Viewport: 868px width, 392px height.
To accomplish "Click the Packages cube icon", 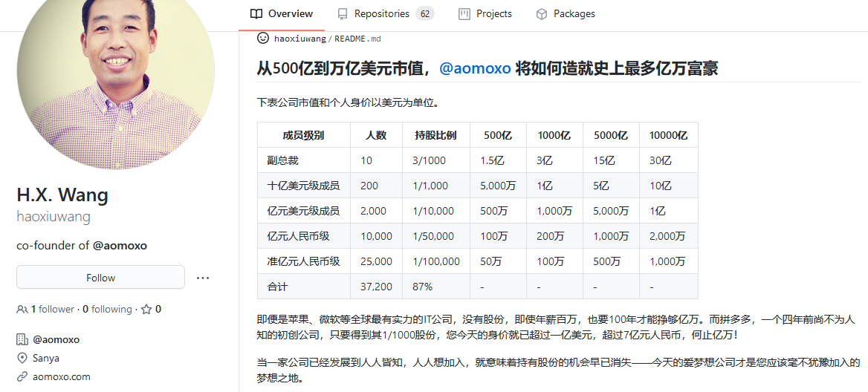I will (x=542, y=14).
